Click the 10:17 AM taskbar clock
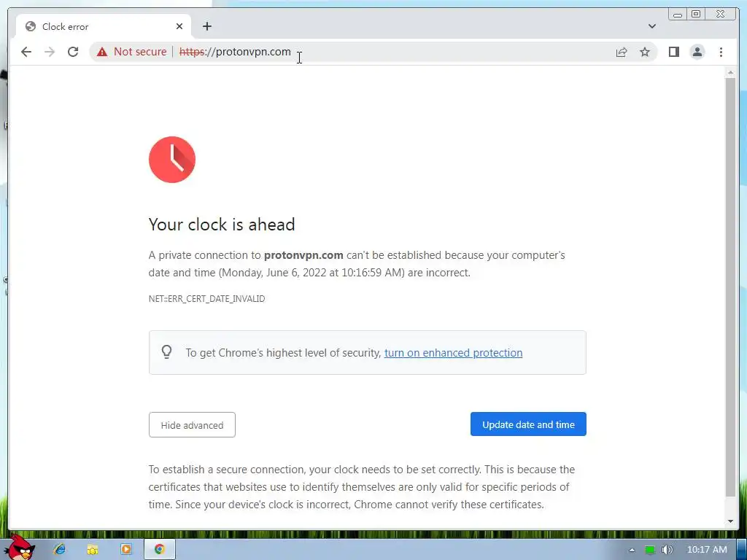Image resolution: width=747 pixels, height=560 pixels. (x=707, y=550)
